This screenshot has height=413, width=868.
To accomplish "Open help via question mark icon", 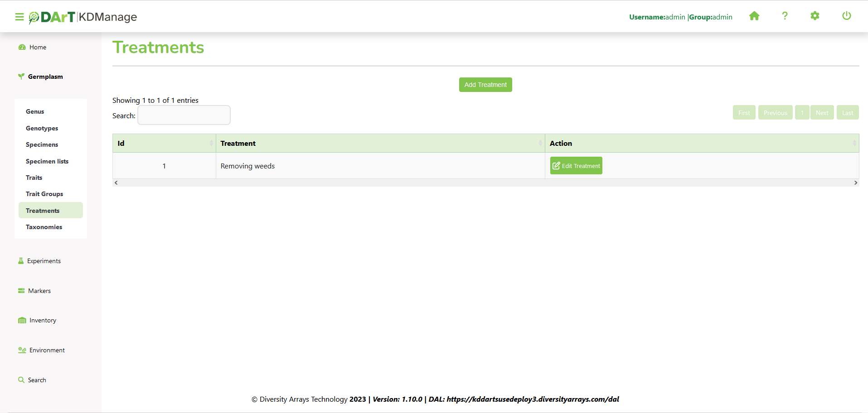I will 785,16.
